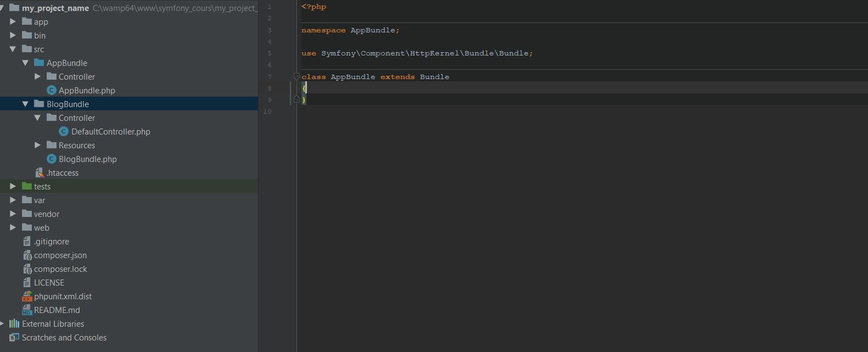Viewport: 868px width, 352px height.
Task: Select the LICENSE file label
Action: point(49,283)
